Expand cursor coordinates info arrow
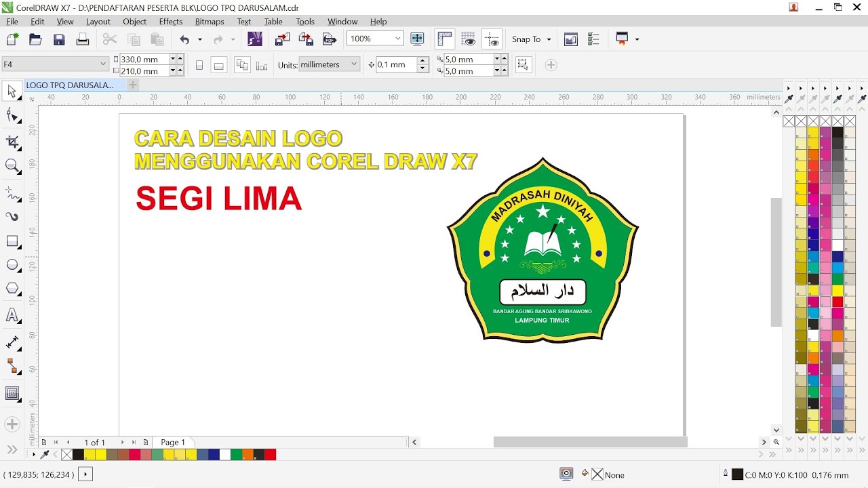Viewport: 868px width, 488px height. click(x=85, y=474)
